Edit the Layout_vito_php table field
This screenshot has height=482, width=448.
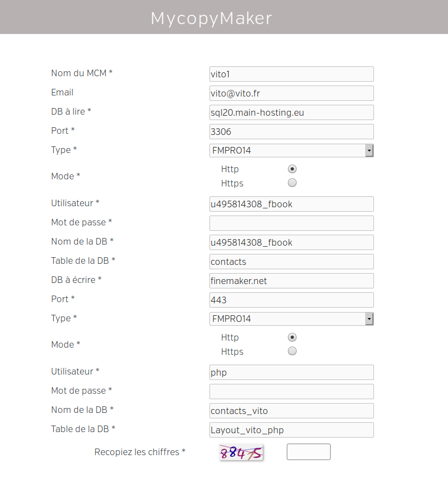click(291, 430)
